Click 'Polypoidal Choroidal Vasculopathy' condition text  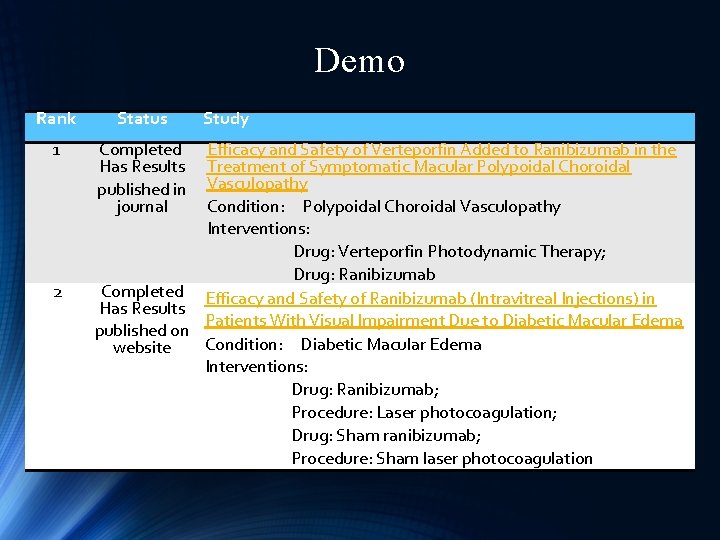pyautogui.click(x=432, y=207)
